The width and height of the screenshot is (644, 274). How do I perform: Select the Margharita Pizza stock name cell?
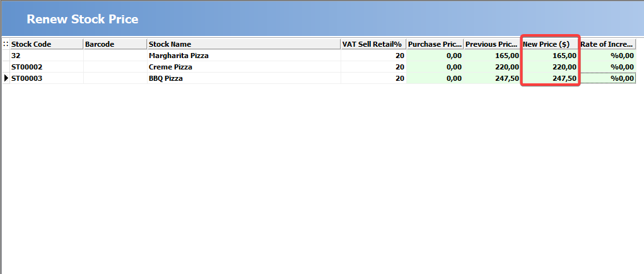(244, 56)
